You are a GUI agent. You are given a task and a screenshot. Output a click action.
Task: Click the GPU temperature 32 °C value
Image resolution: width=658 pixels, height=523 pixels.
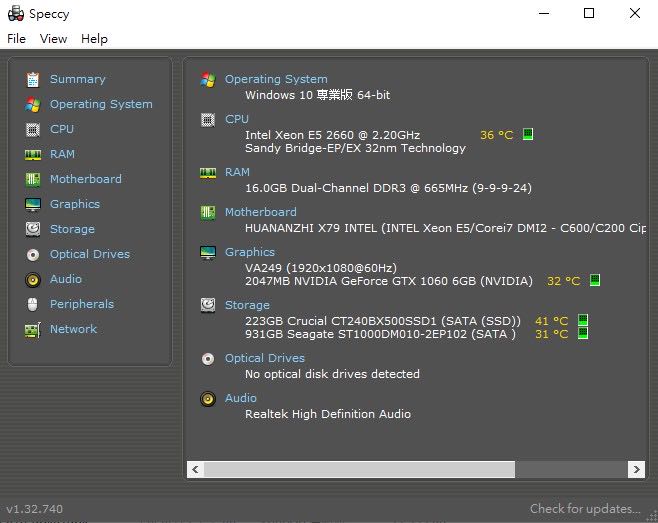pos(564,281)
